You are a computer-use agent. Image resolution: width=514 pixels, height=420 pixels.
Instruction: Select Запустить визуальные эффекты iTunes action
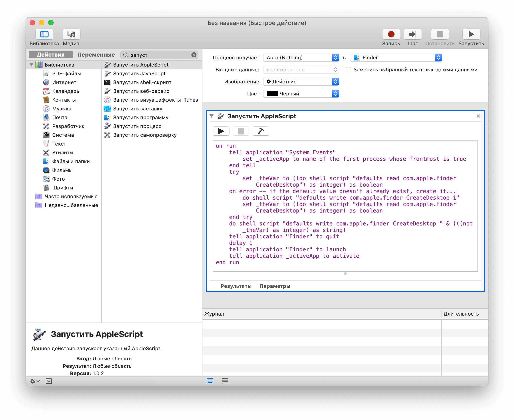coord(152,100)
